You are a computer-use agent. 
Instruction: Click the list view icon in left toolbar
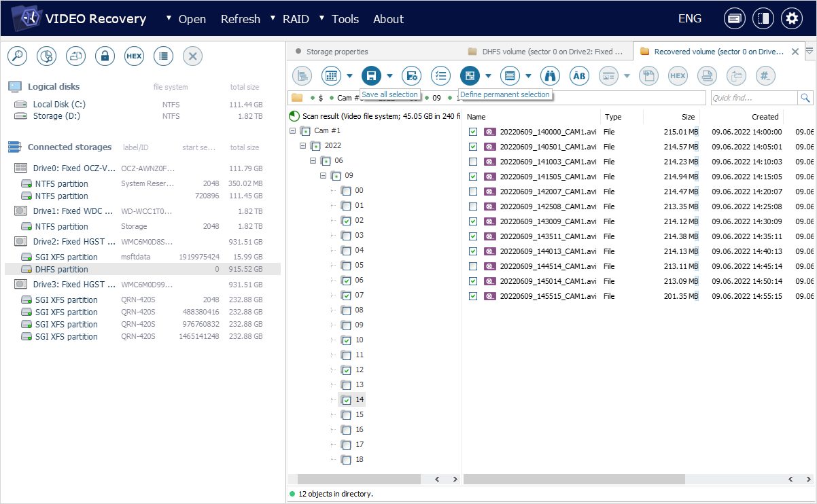(x=163, y=56)
